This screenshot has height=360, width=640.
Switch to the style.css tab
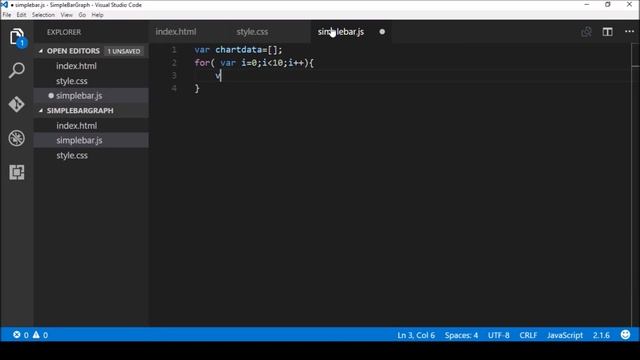(252, 32)
